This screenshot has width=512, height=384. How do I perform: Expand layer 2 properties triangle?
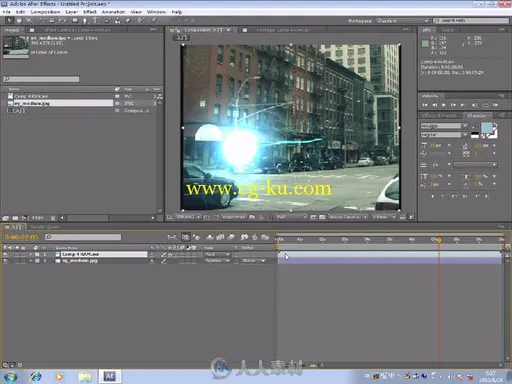(x=31, y=261)
